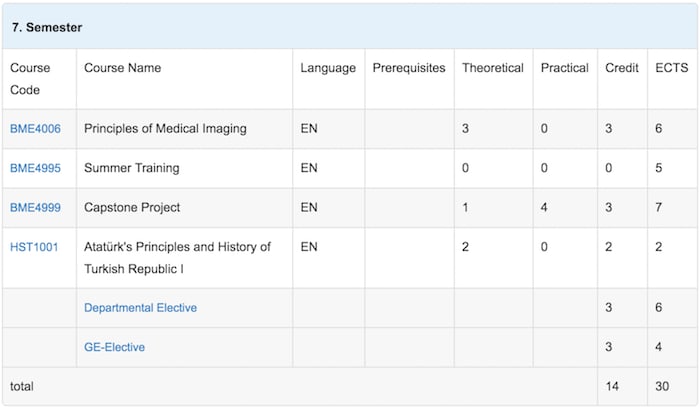Select the Summer Training course name cell
Image resolution: width=700 pixels, height=407 pixels.
[x=184, y=168]
